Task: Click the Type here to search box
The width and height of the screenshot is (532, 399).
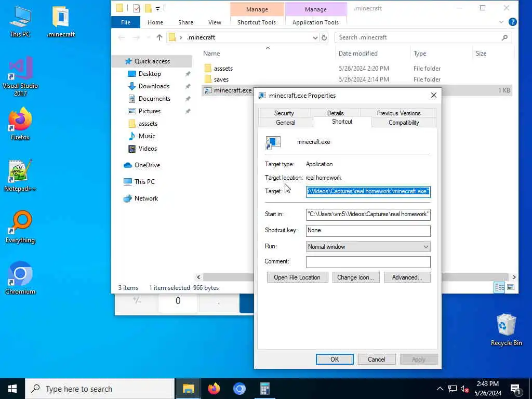Action: (99, 389)
